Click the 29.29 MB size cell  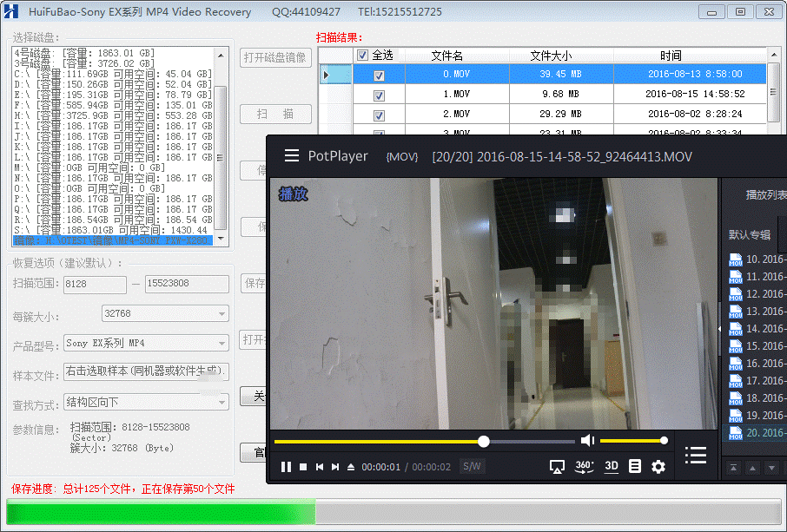point(560,114)
